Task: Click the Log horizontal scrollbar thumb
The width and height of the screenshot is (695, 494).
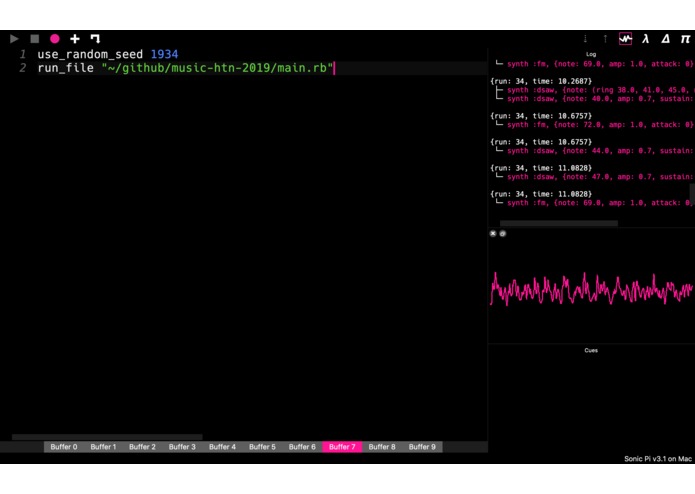Action: pyautogui.click(x=558, y=223)
